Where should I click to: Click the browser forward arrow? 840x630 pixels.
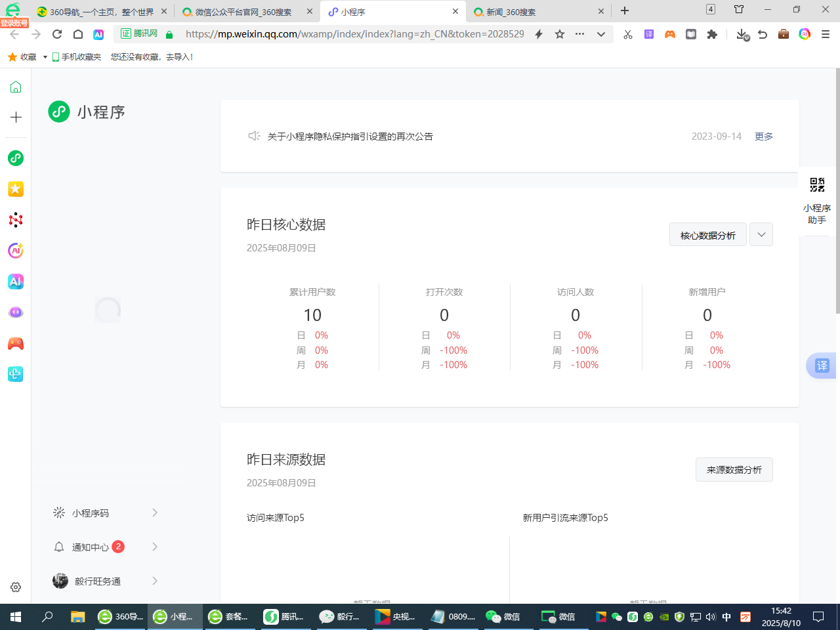pos(36,34)
